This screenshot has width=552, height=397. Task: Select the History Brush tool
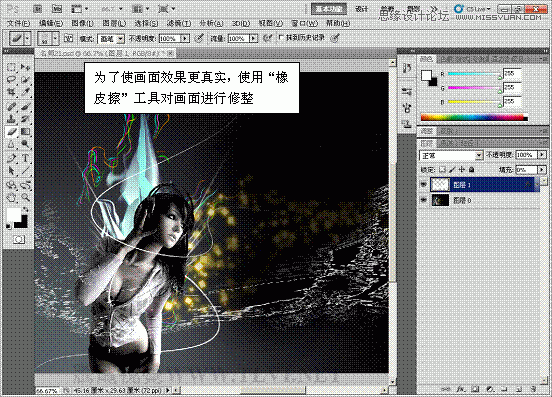click(25, 119)
